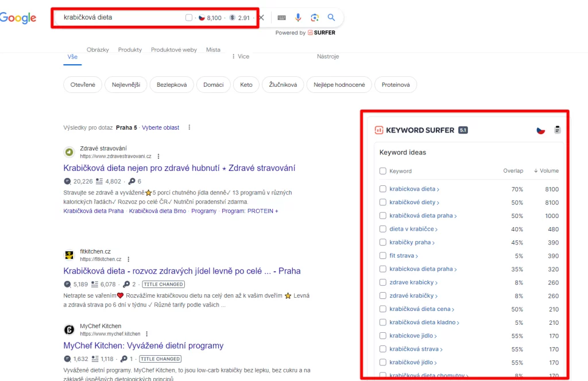Search the 'krabičkové jídlo' keyword link

413,362
